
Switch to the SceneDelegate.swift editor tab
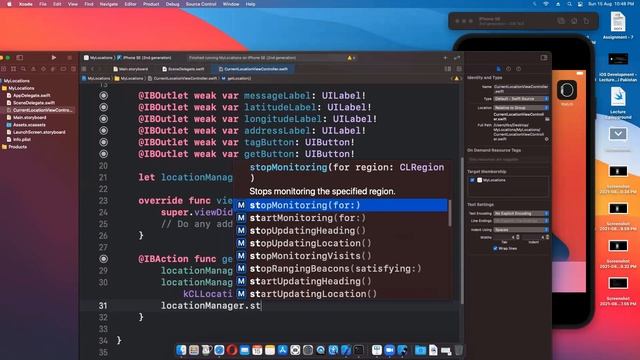(184, 69)
